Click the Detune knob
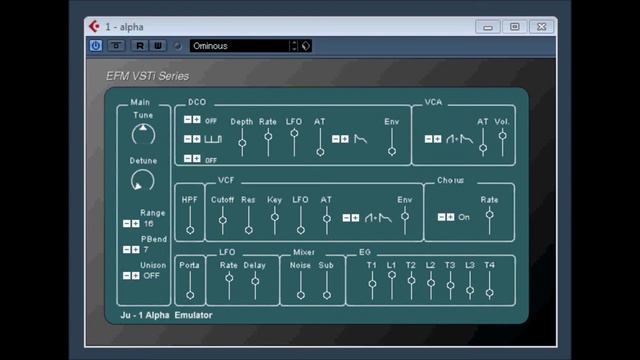Viewport: 640px width, 360px height. pyautogui.click(x=143, y=180)
